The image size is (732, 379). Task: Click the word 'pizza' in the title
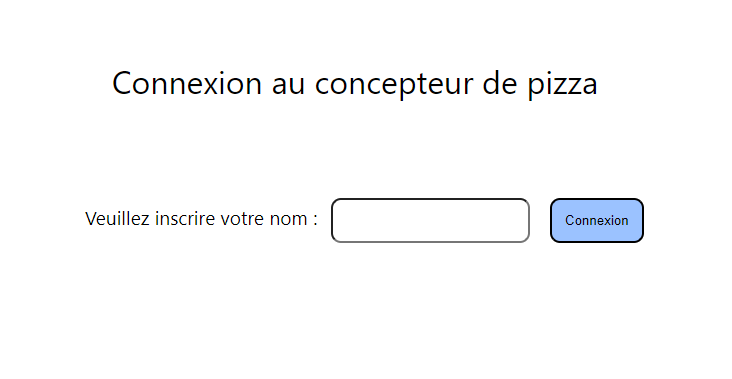[x=563, y=85]
